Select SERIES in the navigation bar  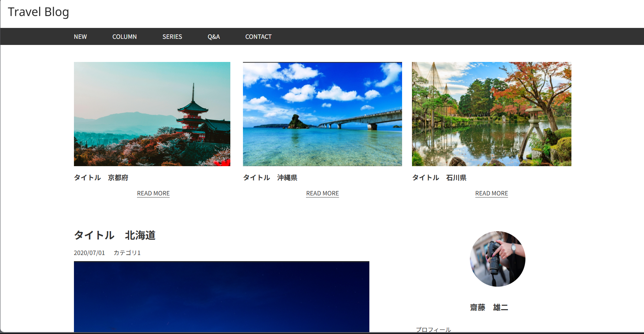point(172,37)
